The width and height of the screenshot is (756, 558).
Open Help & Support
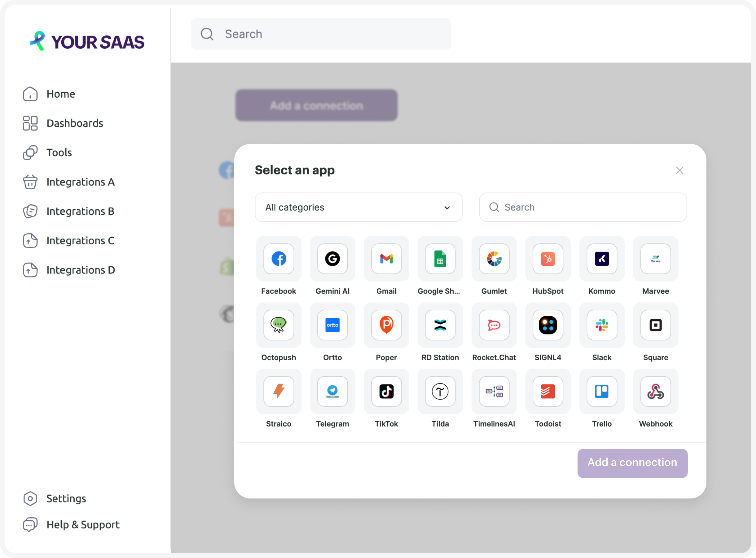point(72,525)
